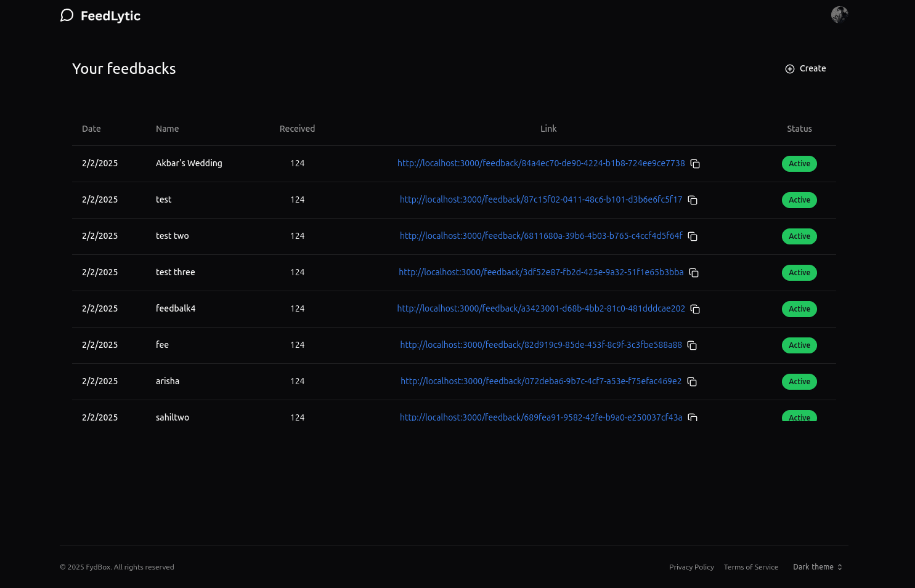Click the Status column header
This screenshot has height=588, width=915.
point(799,129)
